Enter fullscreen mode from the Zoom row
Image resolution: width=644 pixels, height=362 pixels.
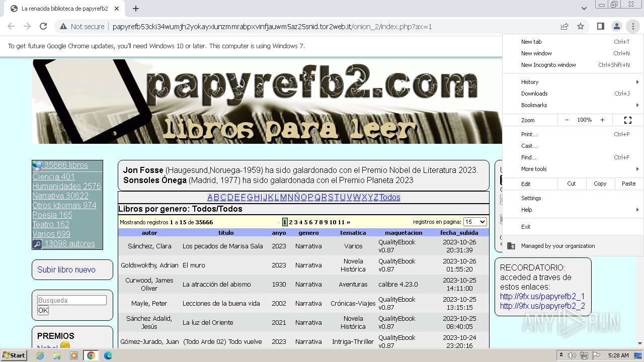(x=628, y=120)
